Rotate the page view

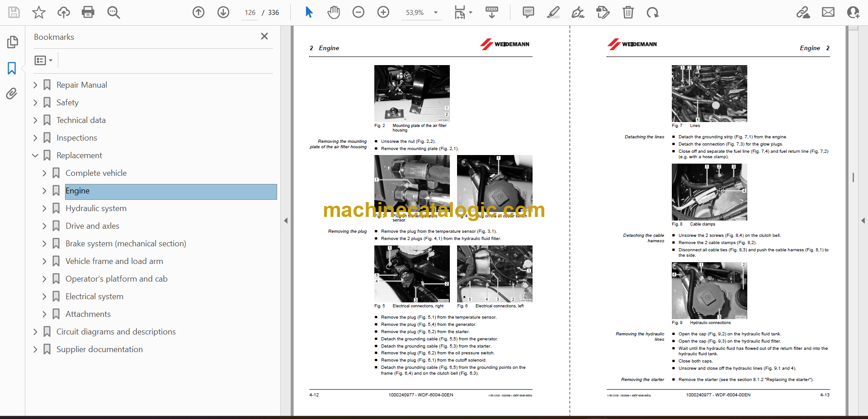point(652,12)
